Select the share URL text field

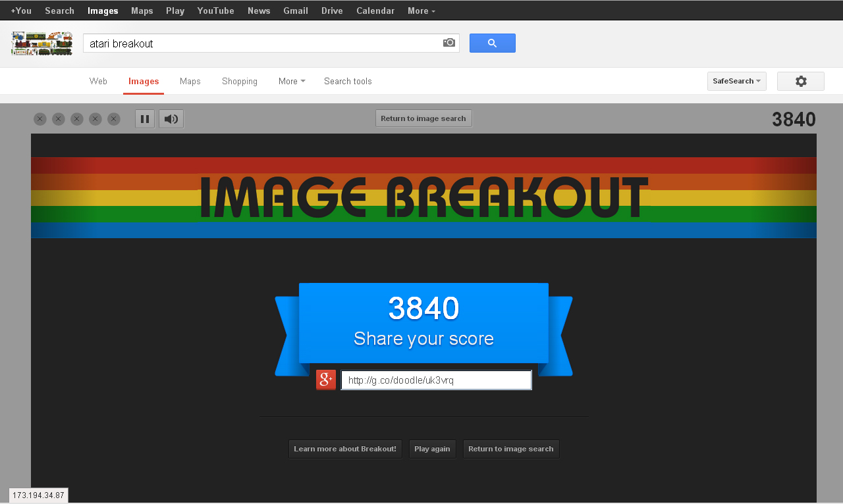coord(436,380)
